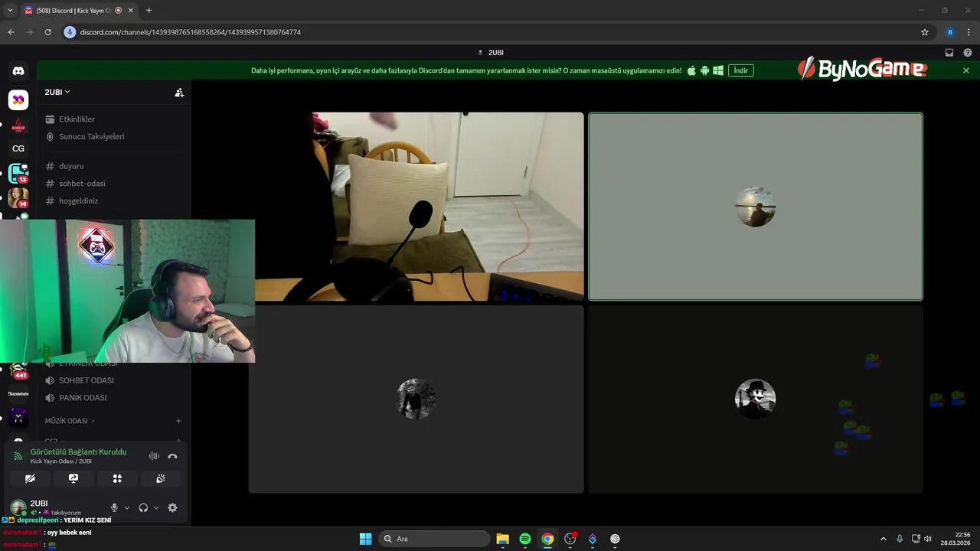Select the Android download icon in banner
The width and height of the screenshot is (980, 551).
[704, 70]
